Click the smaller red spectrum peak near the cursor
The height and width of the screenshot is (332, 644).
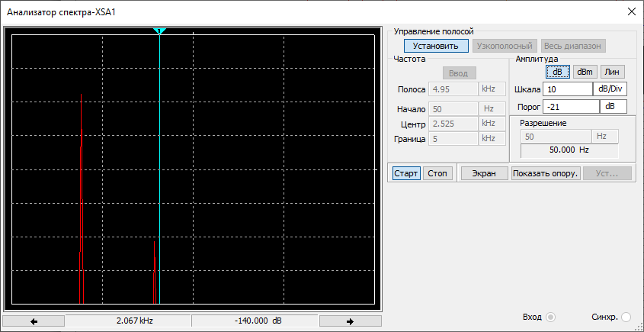point(155,272)
